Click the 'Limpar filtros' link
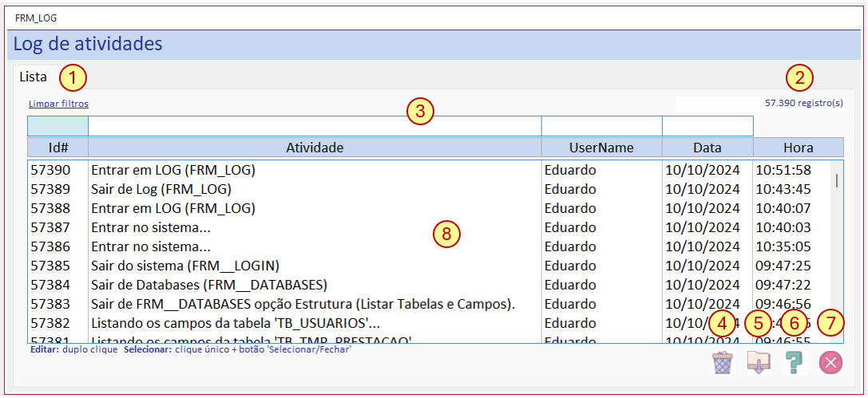This screenshot has height=398, width=868. click(x=58, y=104)
